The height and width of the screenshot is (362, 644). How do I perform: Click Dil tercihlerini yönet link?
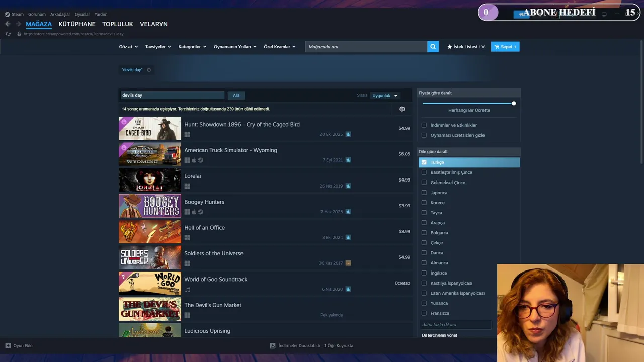(x=439, y=335)
